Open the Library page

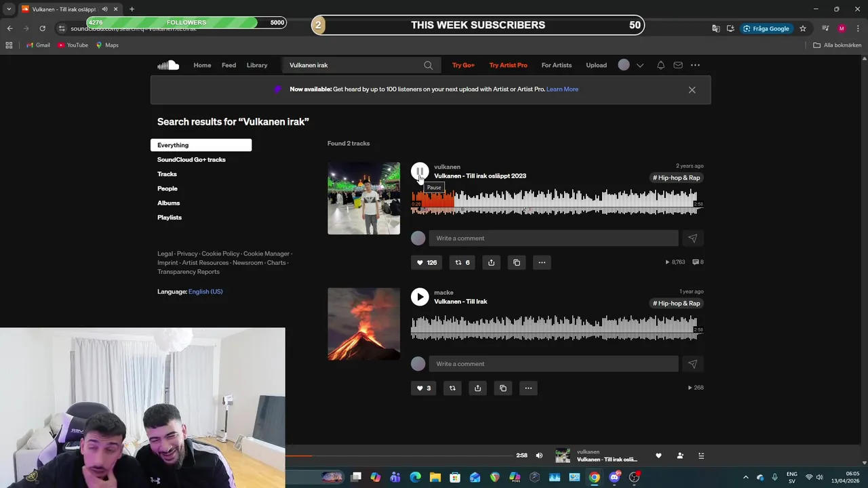click(x=257, y=65)
